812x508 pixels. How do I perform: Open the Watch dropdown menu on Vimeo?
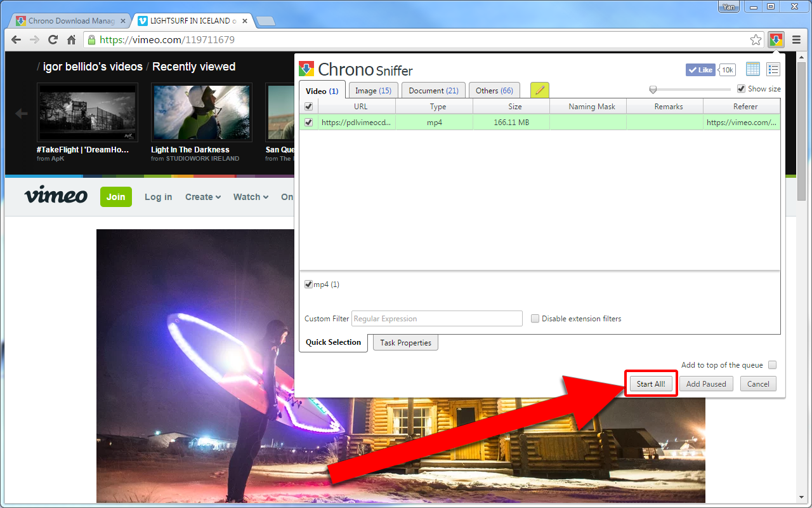[250, 197]
